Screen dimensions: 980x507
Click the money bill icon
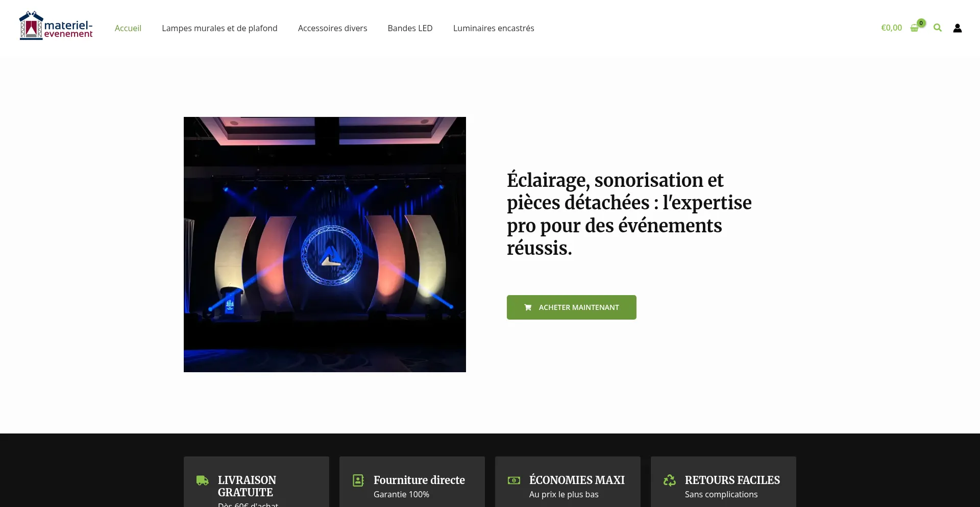point(514,480)
